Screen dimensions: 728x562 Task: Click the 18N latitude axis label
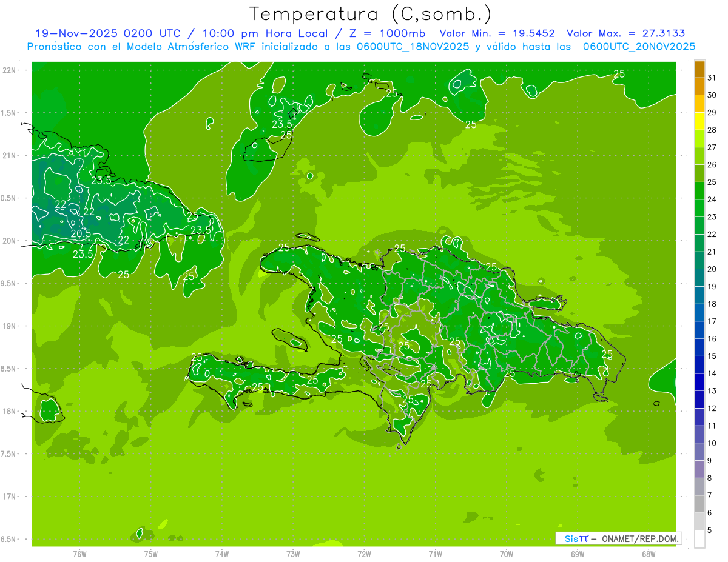[x=10, y=412]
